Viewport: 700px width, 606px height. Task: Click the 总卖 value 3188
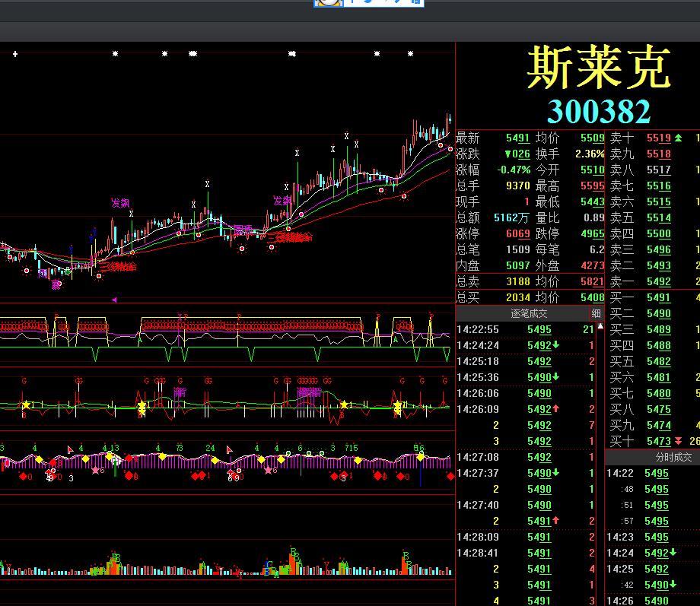coord(517,281)
